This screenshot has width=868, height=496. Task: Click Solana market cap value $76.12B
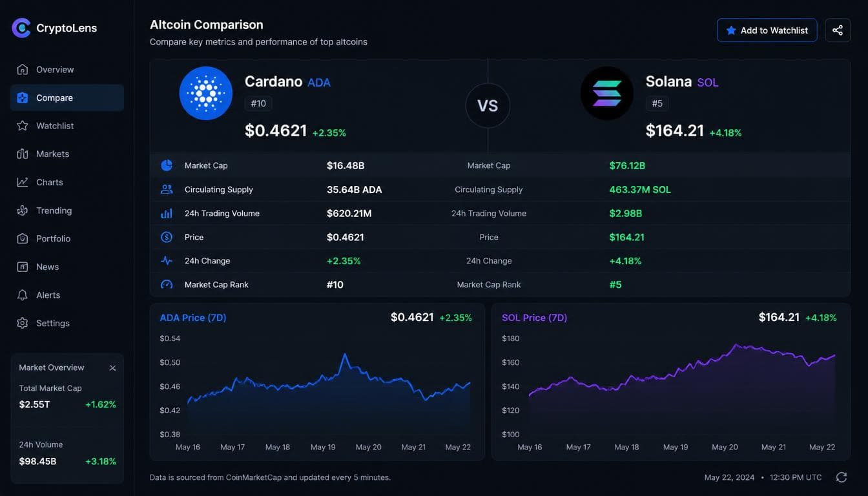click(627, 165)
